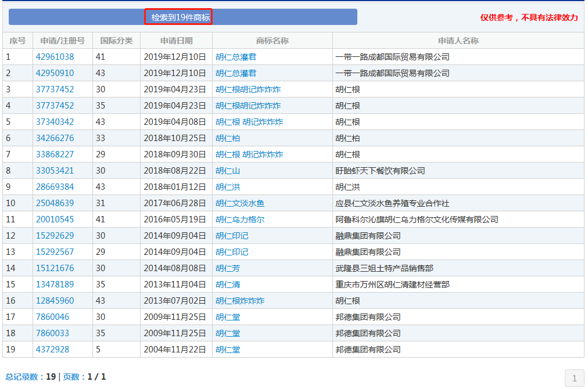The width and height of the screenshot is (588, 389).
Task: Open registration number 42961038 link
Action: [55, 57]
